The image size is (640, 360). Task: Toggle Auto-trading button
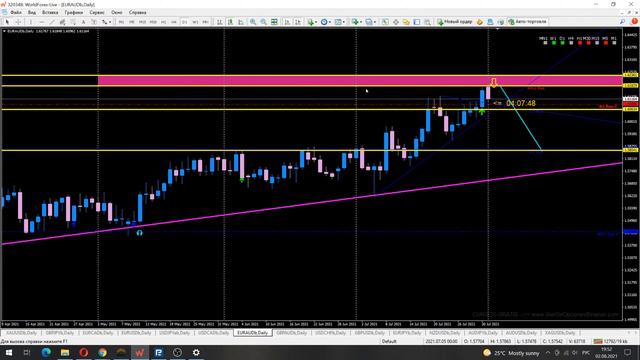point(527,22)
